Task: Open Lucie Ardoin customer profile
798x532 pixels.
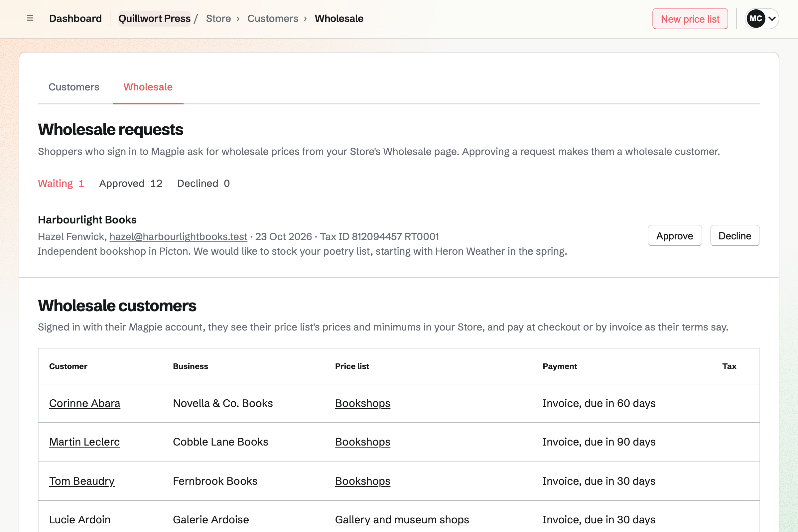Action: pyautogui.click(x=80, y=519)
